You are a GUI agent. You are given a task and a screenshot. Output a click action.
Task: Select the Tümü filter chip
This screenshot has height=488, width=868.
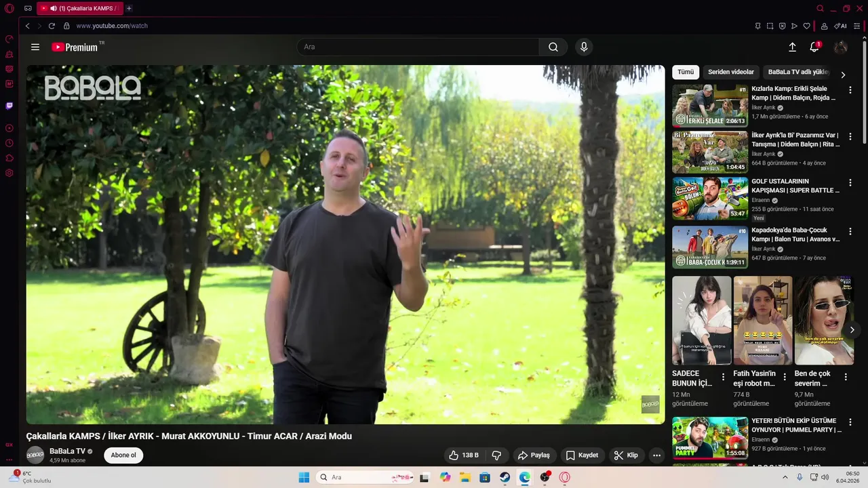pos(686,72)
